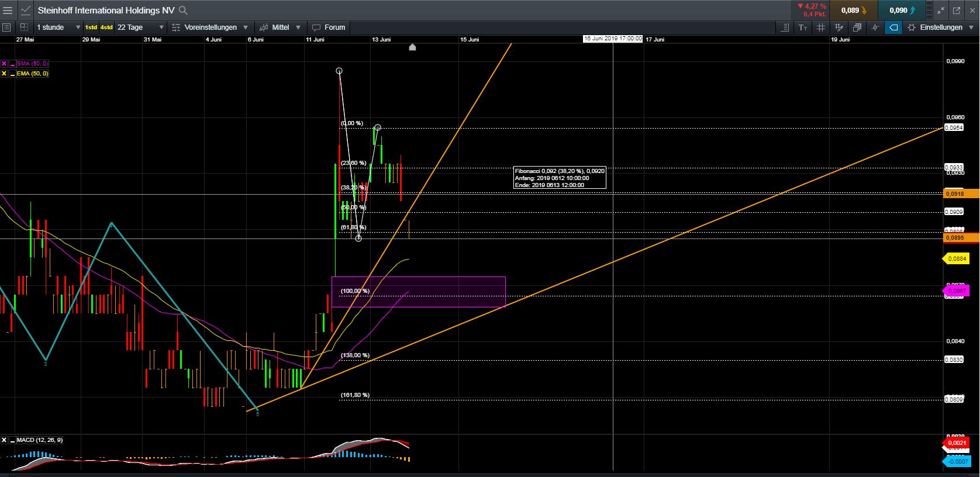980x477 pixels.
Task: Click the Fibonacci 161,80 % level label
Action: 355,395
